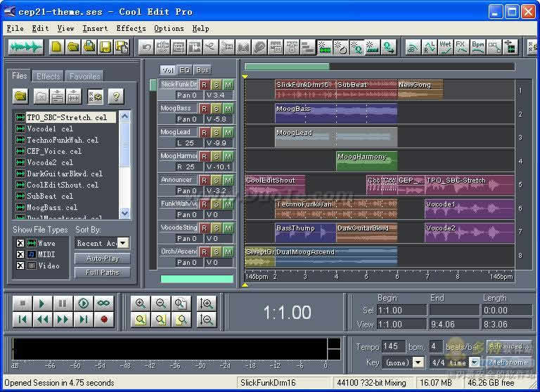Open the Key dropdown showing (none)

(x=418, y=362)
